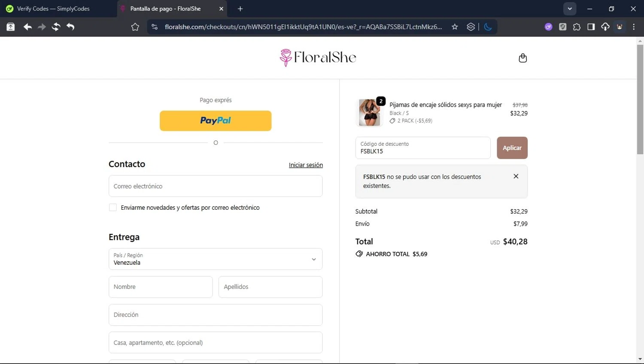Go back with the browser back arrow
644x364 pixels.
tap(27, 27)
